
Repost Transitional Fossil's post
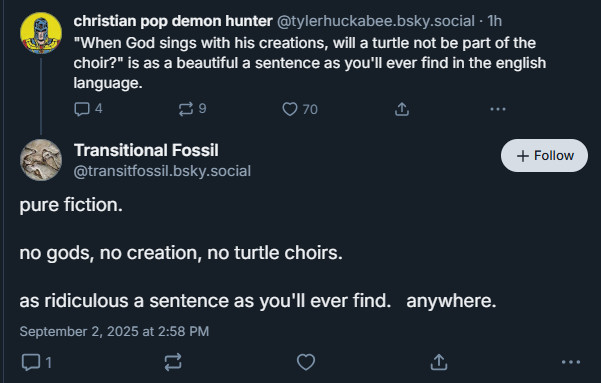pos(173,362)
